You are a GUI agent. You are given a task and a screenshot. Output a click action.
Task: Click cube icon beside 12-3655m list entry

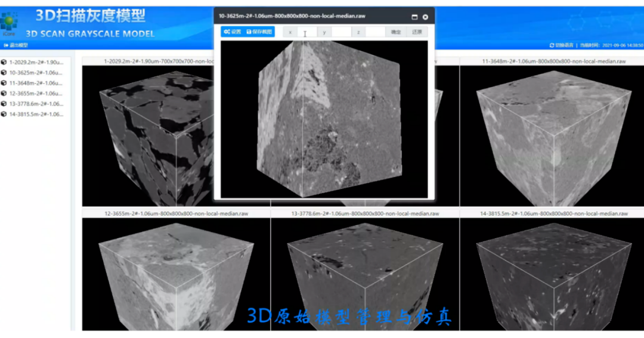coord(4,94)
